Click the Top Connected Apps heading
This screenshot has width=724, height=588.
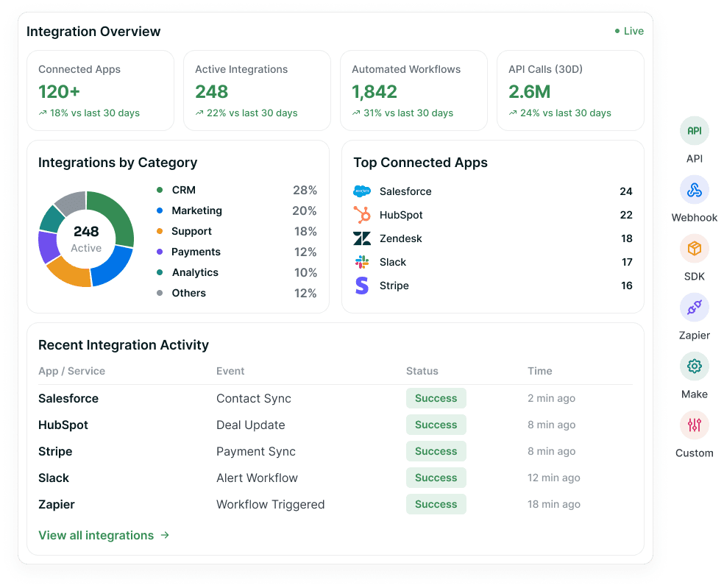point(420,163)
